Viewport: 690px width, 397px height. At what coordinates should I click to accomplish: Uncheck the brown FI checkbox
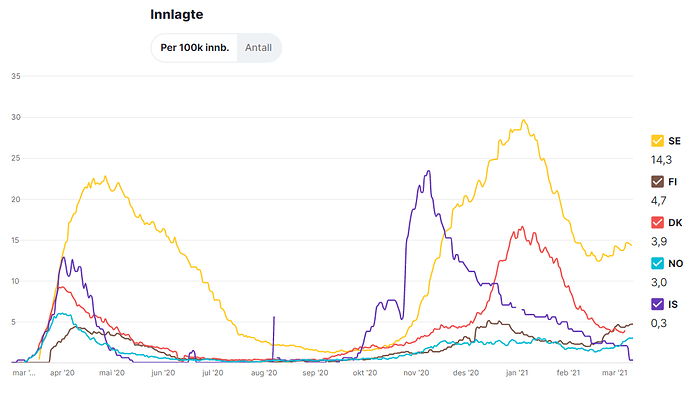[x=657, y=182]
